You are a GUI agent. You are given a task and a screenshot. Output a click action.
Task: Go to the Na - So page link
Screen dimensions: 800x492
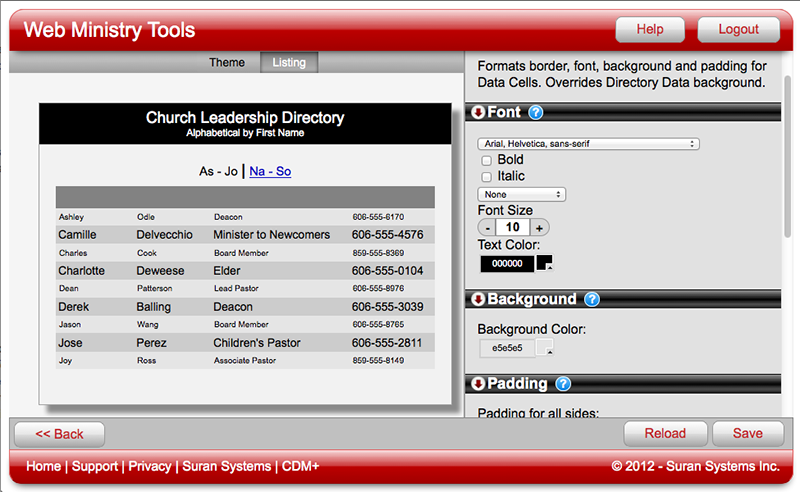tap(270, 172)
